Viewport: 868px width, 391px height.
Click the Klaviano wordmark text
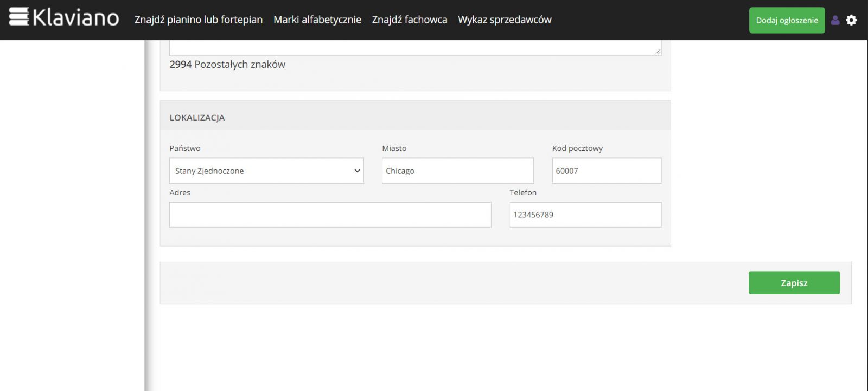click(x=76, y=18)
